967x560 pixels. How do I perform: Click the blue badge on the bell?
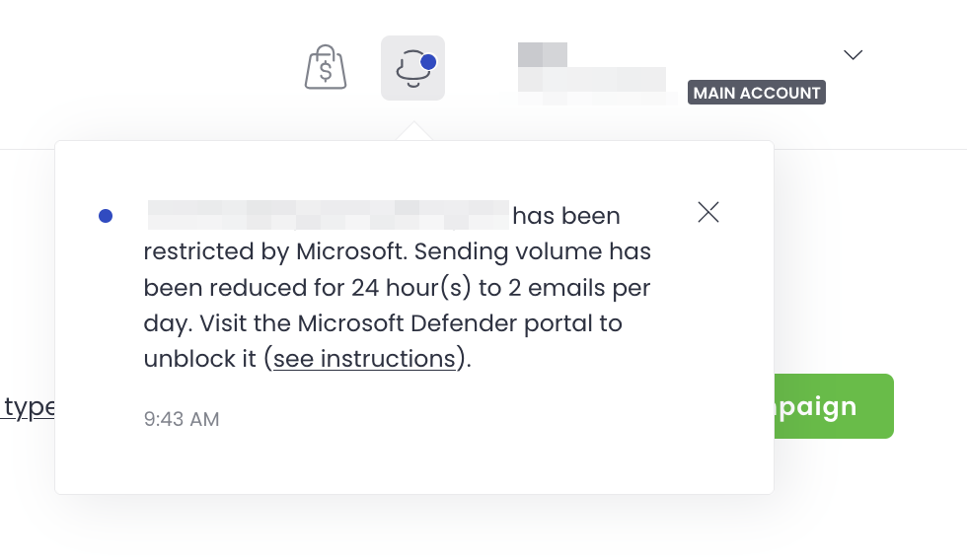tap(428, 61)
